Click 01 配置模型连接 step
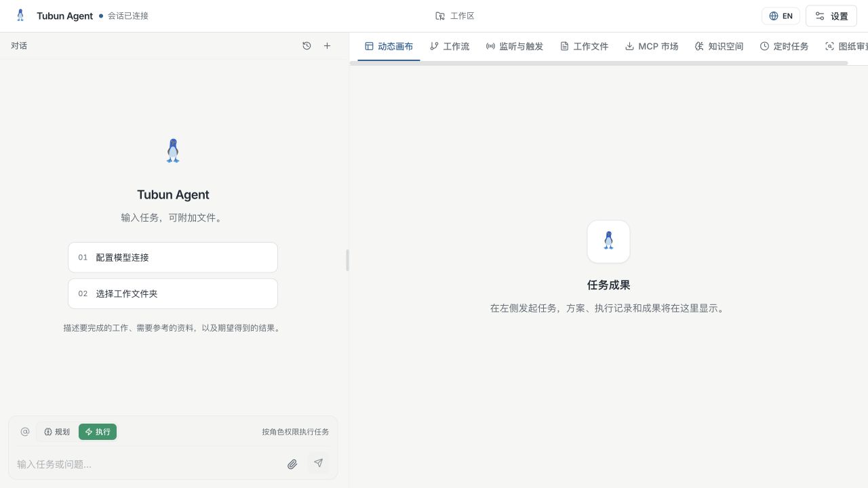Image resolution: width=868 pixels, height=488 pixels. [x=173, y=258]
